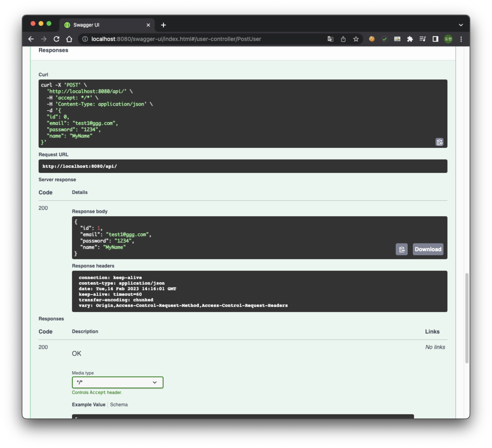Screen dimensions: 492x448
Task: Click the Google Translate icon in address bar
Action: click(330, 39)
